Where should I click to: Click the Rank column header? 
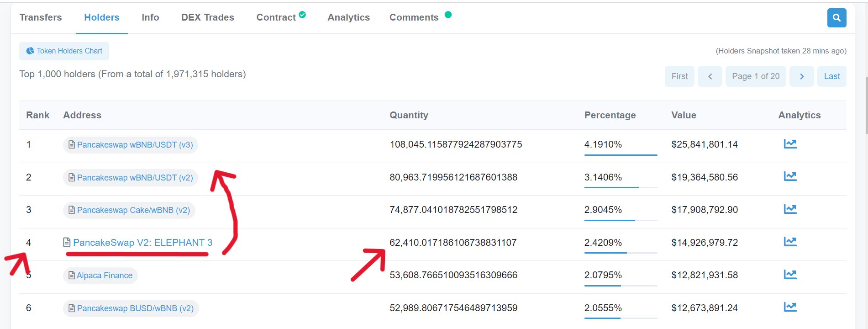click(x=37, y=115)
